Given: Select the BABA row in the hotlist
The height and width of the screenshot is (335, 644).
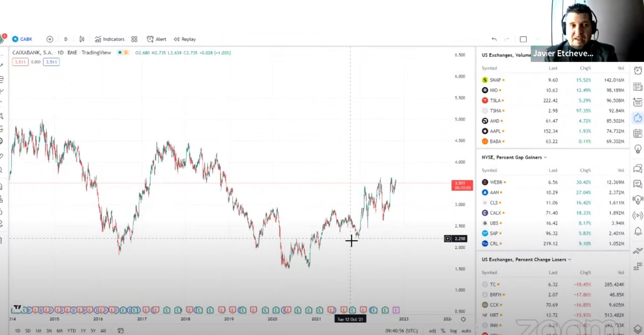Looking at the screenshot, I should click(x=553, y=141).
